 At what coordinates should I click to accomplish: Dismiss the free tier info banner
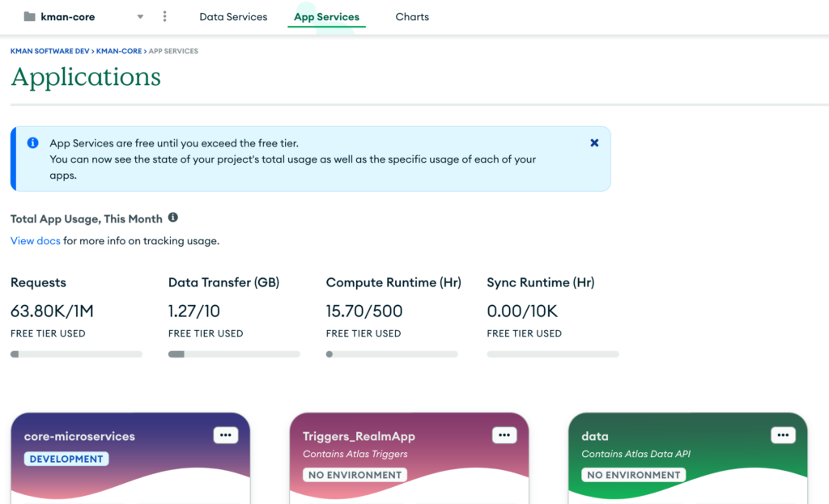click(x=594, y=142)
